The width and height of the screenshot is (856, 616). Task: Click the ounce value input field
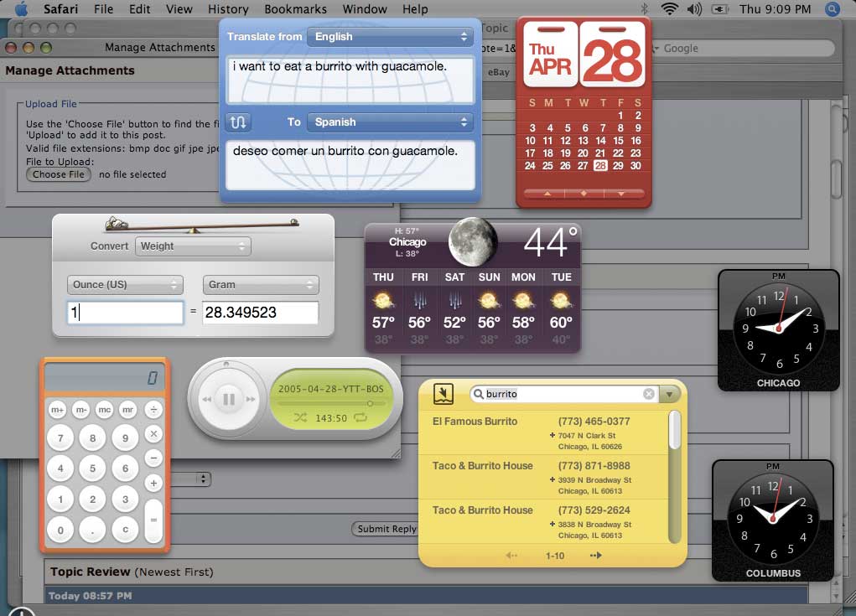coord(125,313)
